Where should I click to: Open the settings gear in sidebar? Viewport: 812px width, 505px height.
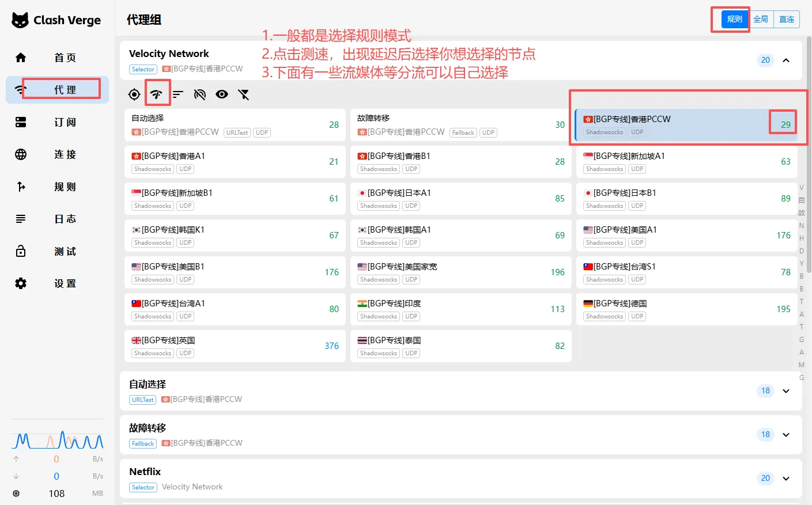point(57,283)
